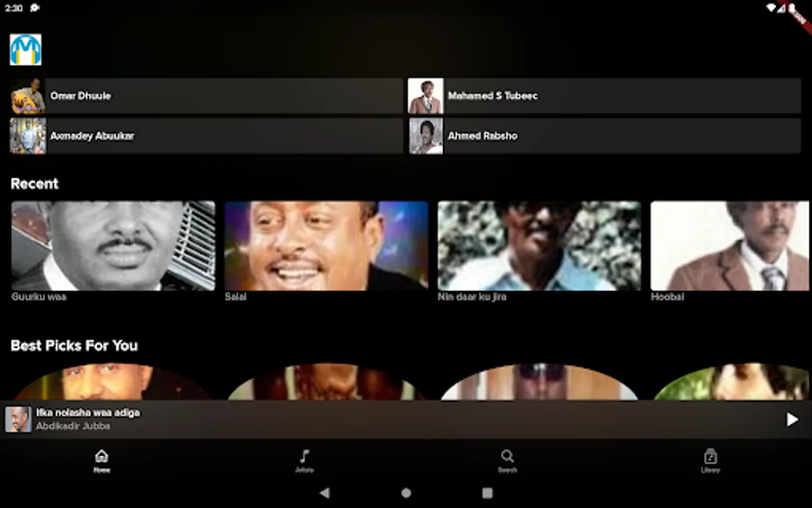Go to the Home tab
Viewport: 812px width, 508px height.
[x=101, y=461]
